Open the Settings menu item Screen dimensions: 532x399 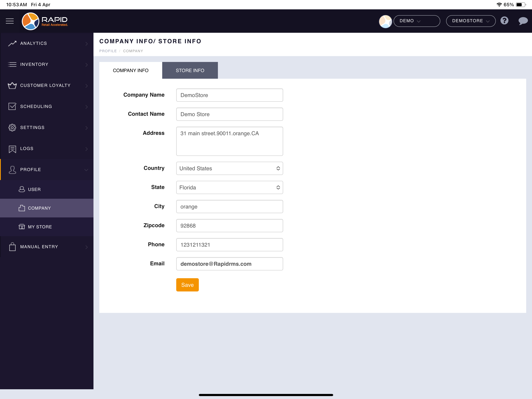pos(47,128)
